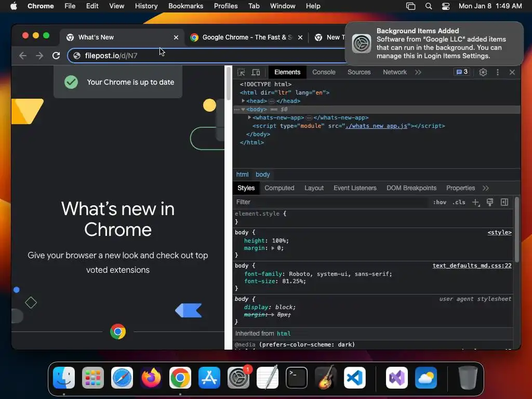This screenshot has width=532, height=399.
Task: Expand the margin shorthand in body rule
Action: (x=273, y=248)
